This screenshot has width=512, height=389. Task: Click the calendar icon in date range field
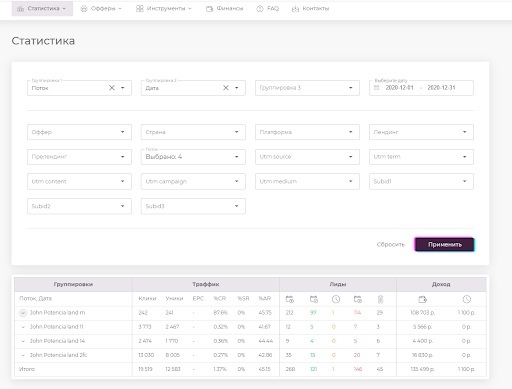coord(377,88)
